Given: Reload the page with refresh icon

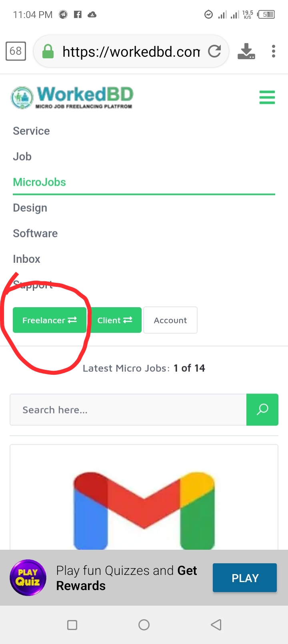Looking at the screenshot, I should (x=215, y=51).
